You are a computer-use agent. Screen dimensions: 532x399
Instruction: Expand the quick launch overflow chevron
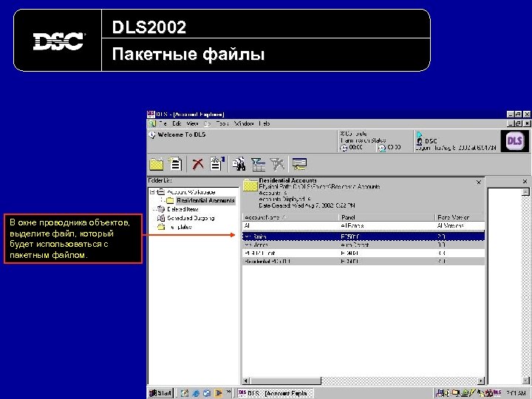pyautogui.click(x=228, y=392)
